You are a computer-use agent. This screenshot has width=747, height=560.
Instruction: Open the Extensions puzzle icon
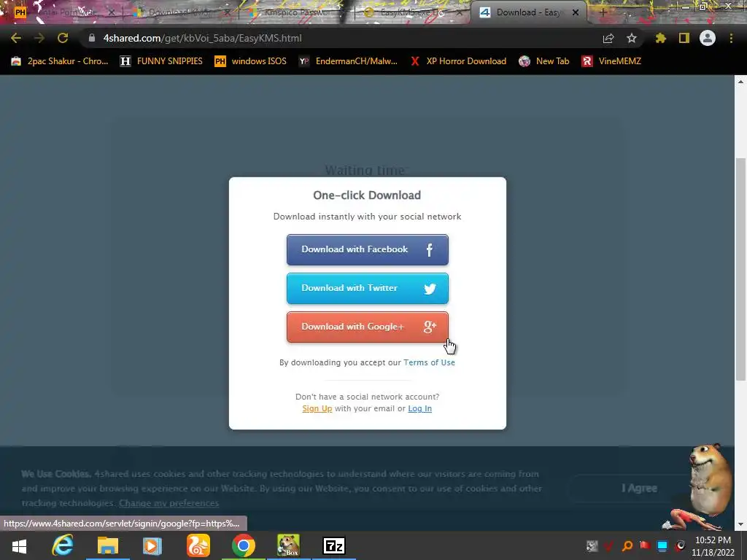[x=661, y=38]
